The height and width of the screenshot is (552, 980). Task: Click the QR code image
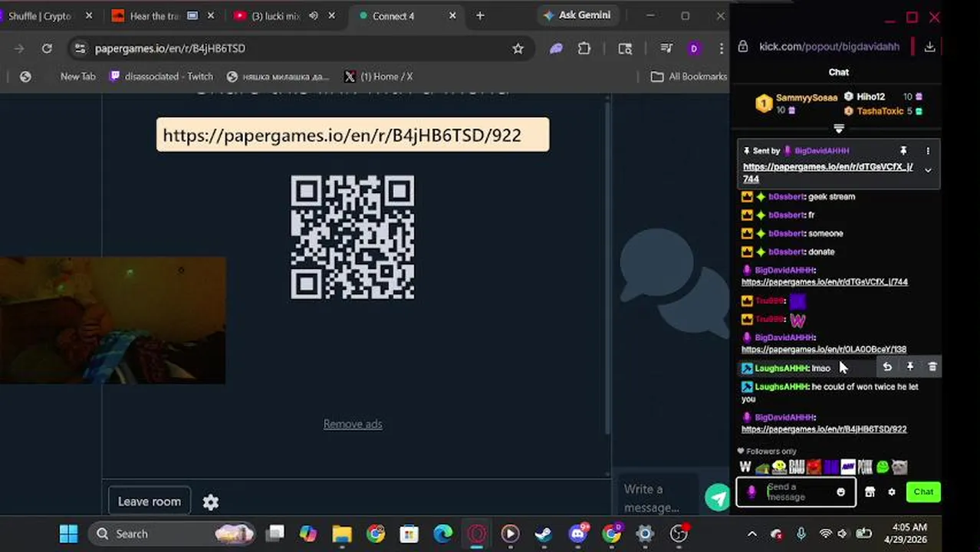(x=353, y=237)
